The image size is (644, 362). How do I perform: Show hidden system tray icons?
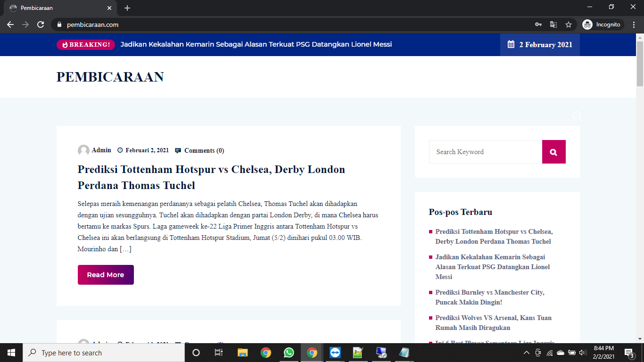click(527, 353)
